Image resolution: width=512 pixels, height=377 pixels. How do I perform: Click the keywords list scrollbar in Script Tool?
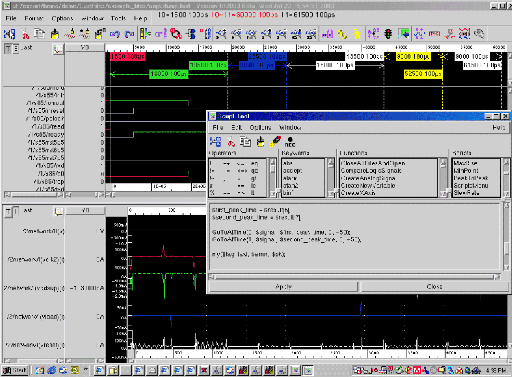coord(330,178)
